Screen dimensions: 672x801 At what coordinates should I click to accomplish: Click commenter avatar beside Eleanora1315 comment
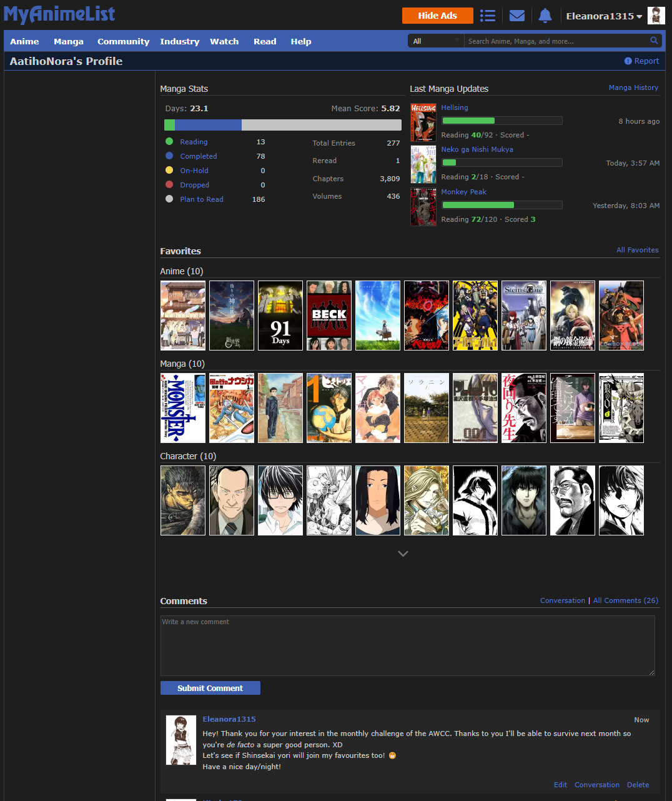(181, 740)
